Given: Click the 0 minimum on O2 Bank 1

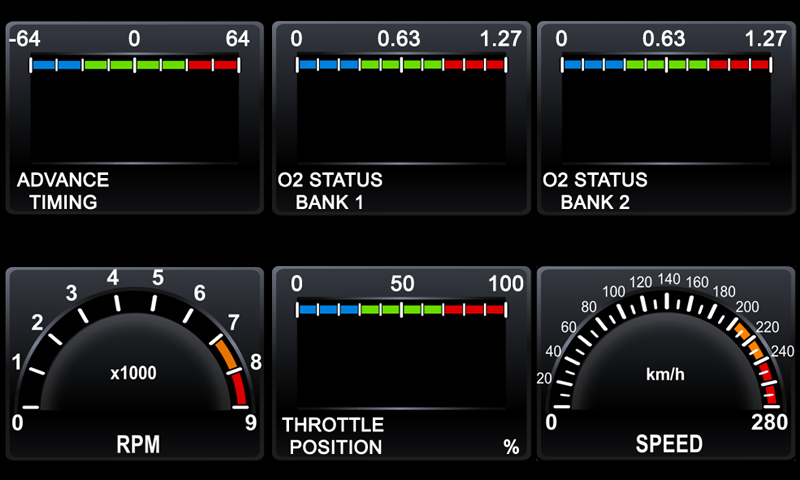Looking at the screenshot, I should click(x=296, y=39).
